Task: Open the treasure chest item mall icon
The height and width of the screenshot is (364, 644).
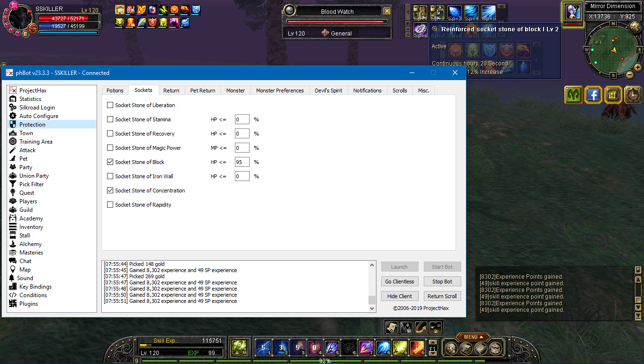Action: click(x=613, y=95)
